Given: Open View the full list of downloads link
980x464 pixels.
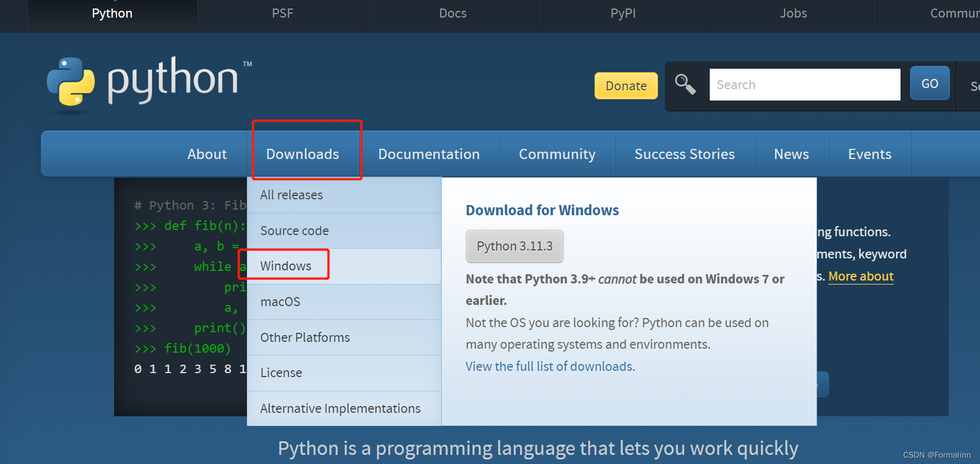Looking at the screenshot, I should [550, 366].
